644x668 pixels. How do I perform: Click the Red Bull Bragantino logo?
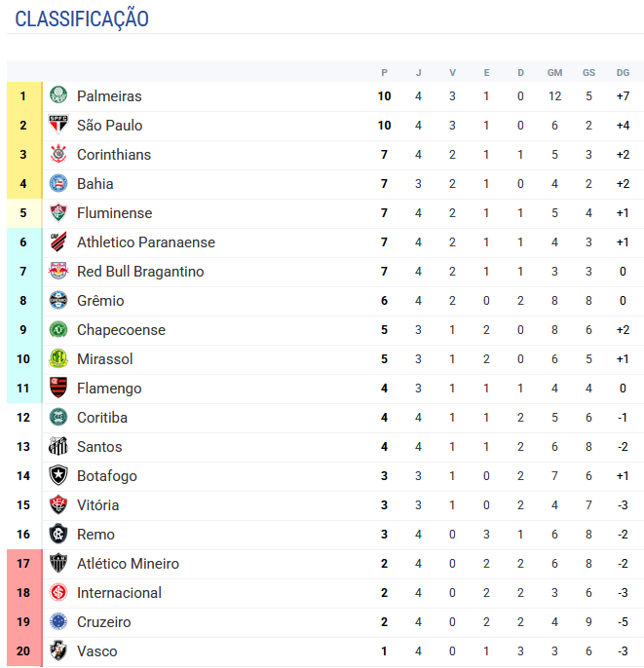pyautogui.click(x=58, y=272)
